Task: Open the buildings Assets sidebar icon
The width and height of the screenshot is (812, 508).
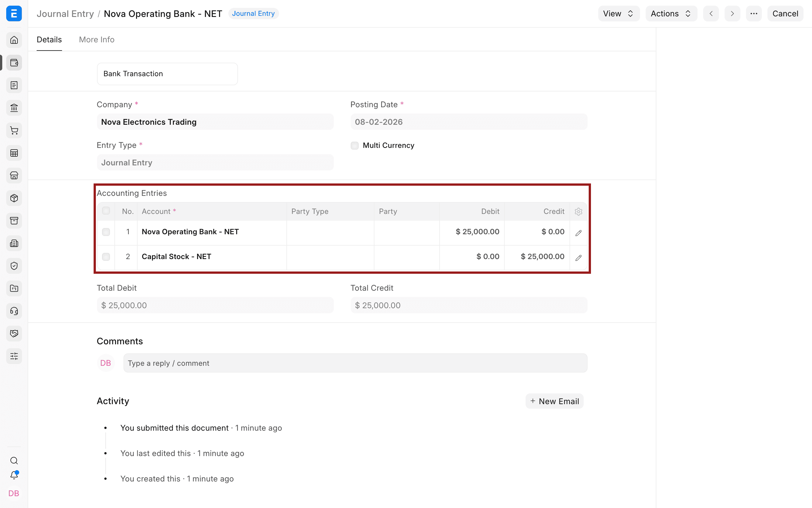Action: [14, 243]
